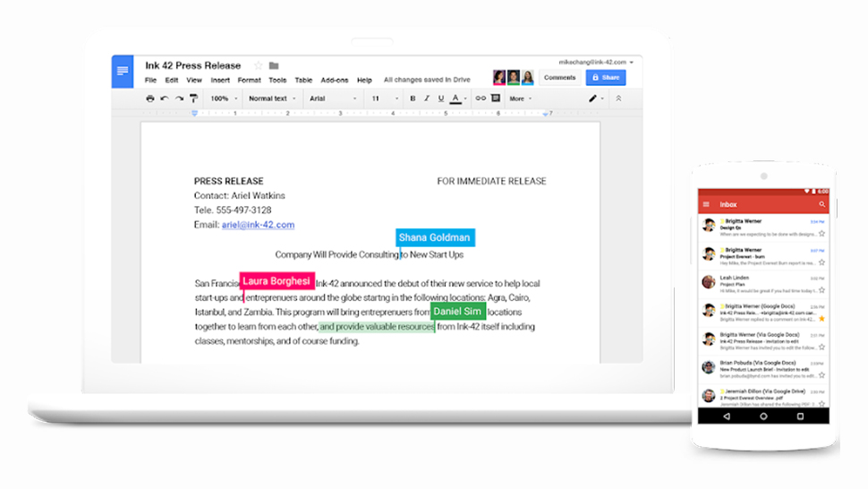Tap the Android home circle button

pyautogui.click(x=763, y=416)
